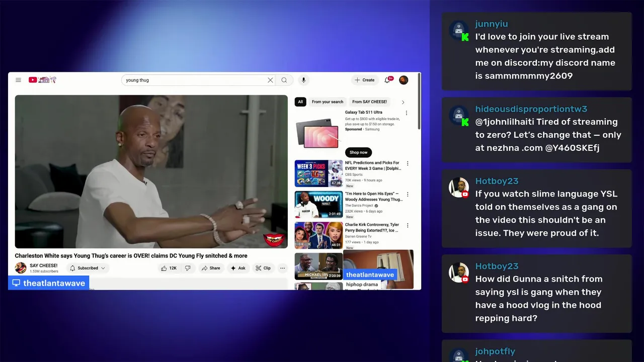Click the Create button
This screenshot has height=362, width=644.
[365, 80]
